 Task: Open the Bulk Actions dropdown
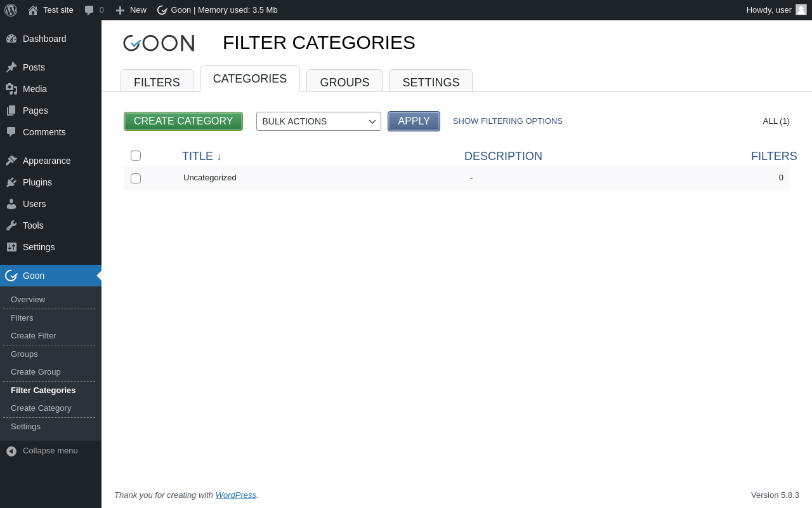coord(318,121)
